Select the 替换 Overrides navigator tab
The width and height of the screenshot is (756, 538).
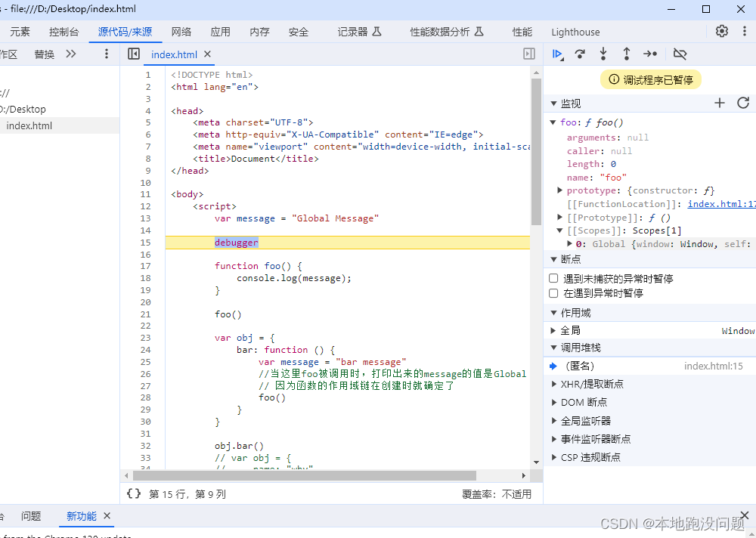(44, 54)
